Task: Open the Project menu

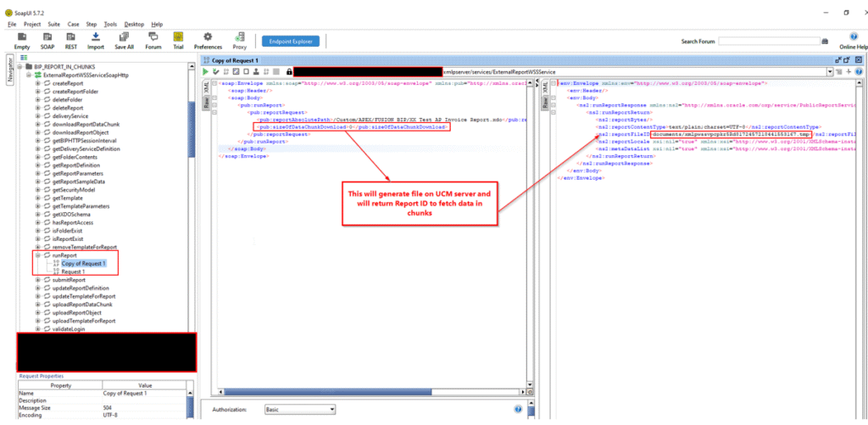Action: (x=32, y=25)
